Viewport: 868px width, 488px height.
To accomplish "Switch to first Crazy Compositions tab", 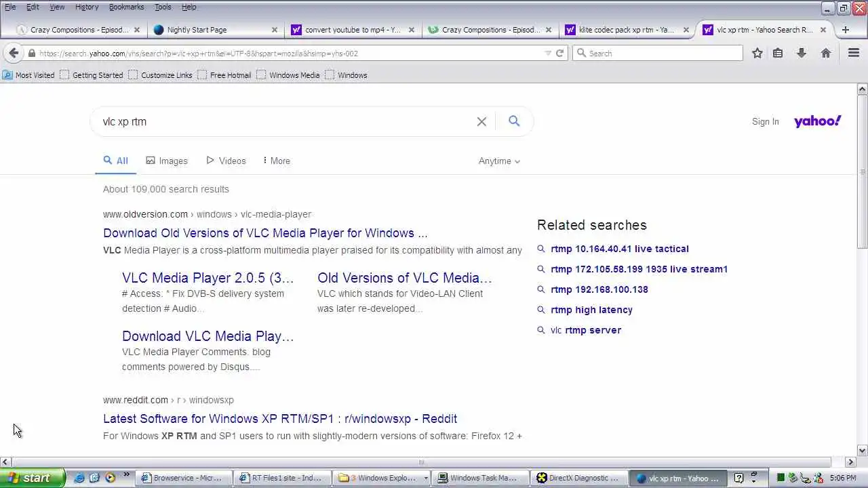I will 79,30.
